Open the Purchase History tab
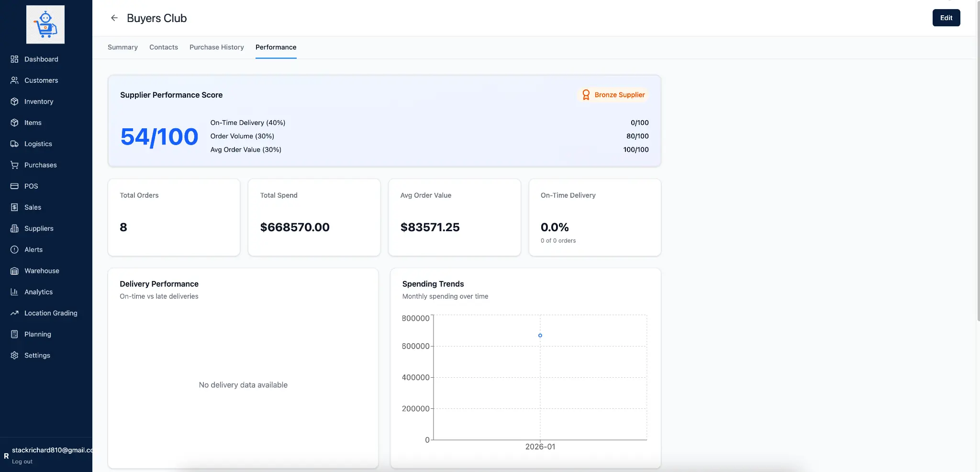980x472 pixels. tap(216, 47)
